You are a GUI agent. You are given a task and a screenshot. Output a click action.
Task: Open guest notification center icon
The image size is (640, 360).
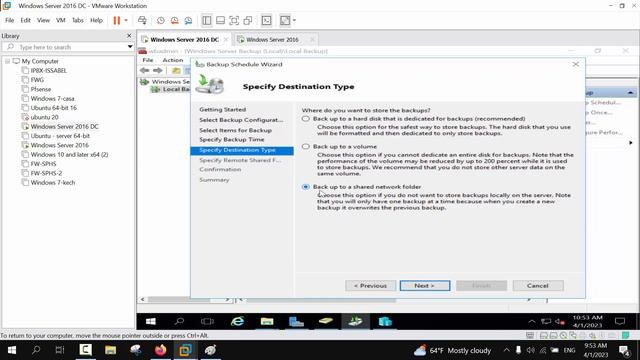(620, 322)
